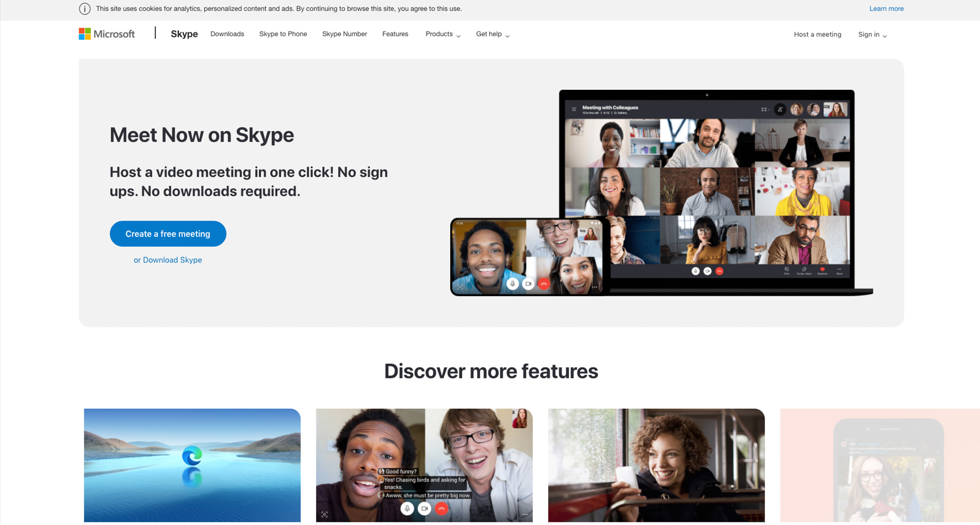Click Learn more about cookies
This screenshot has width=980, height=525.
tap(887, 9)
